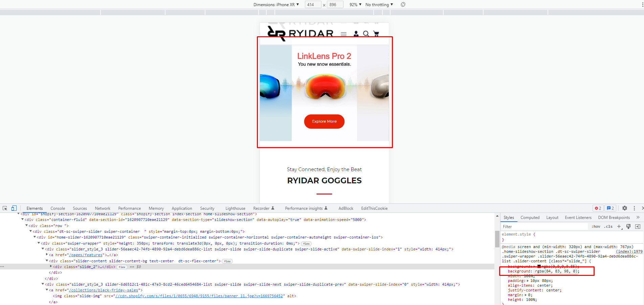644x305 pixels.
Task: Open the shopping cart icon
Action: (376, 34)
